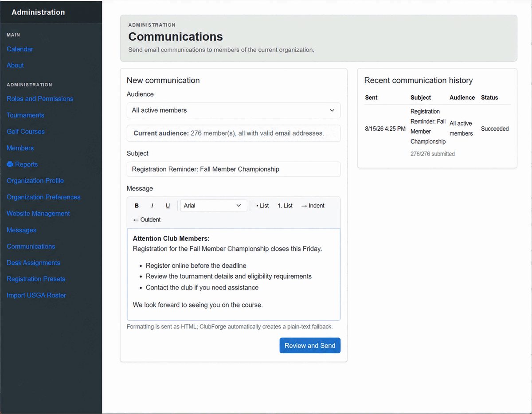532x414 pixels.
Task: Click the Sent column header
Action: point(372,98)
